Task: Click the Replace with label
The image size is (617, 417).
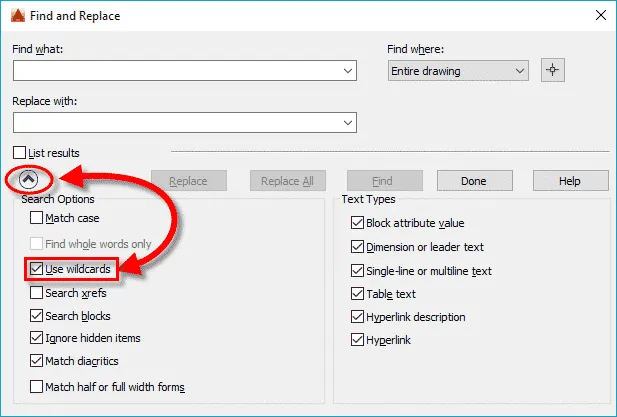Action: click(x=44, y=101)
